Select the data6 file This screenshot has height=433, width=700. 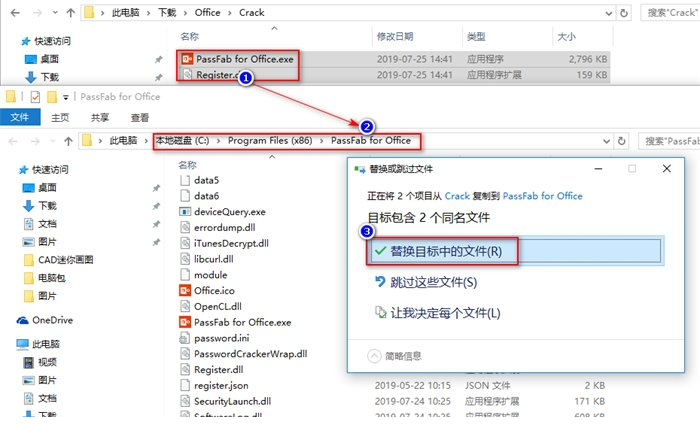click(206, 196)
